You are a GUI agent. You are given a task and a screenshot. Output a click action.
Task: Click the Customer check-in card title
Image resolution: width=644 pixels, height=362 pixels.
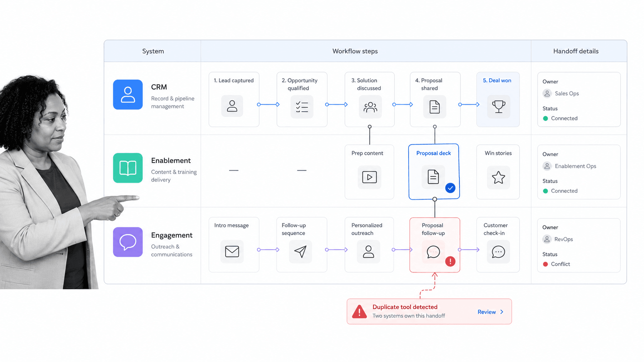pos(496,229)
